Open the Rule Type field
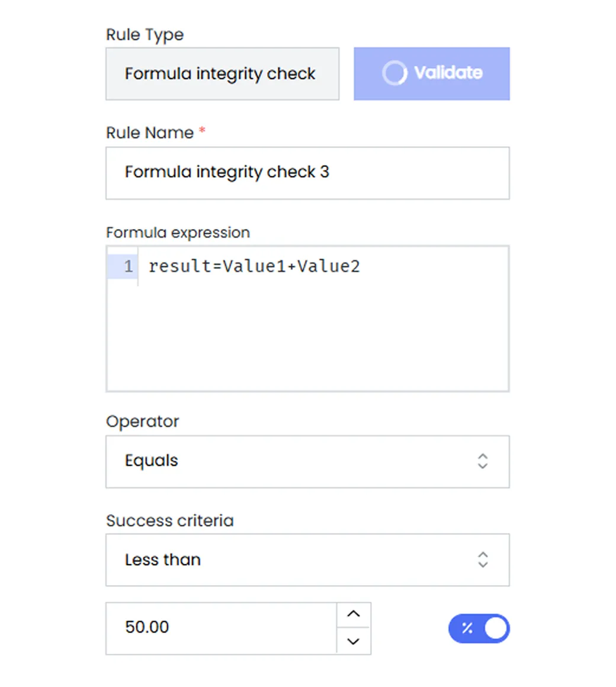The width and height of the screenshot is (616, 687). pyautogui.click(x=222, y=73)
